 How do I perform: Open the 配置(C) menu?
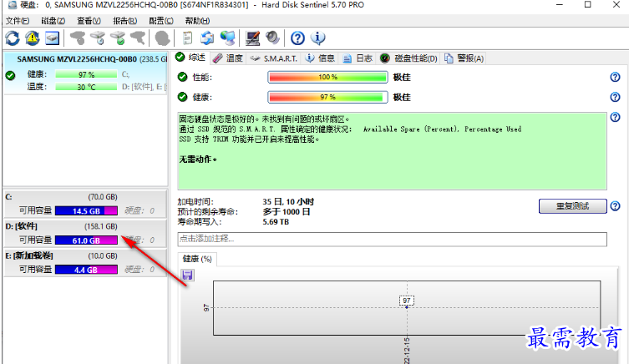161,21
